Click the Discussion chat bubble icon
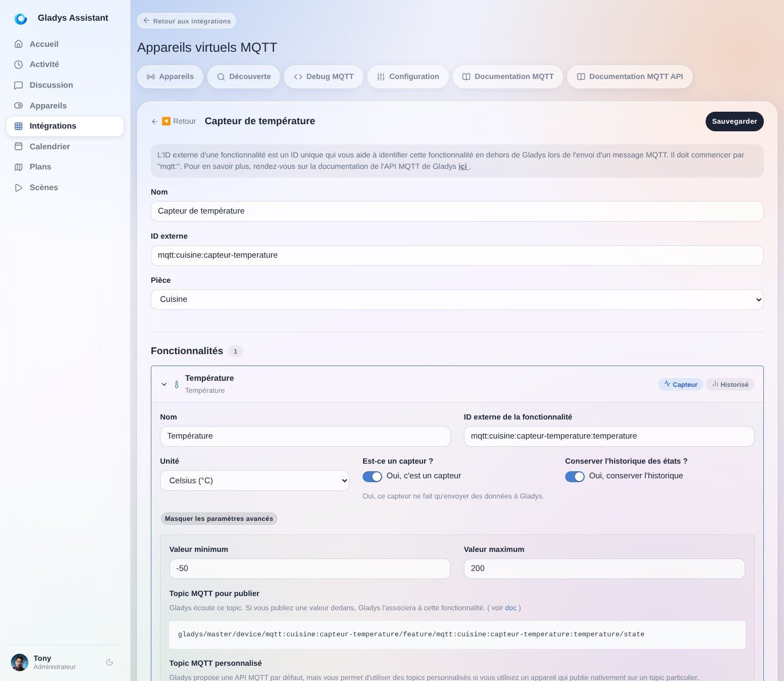Image resolution: width=784 pixels, height=681 pixels. [19, 85]
